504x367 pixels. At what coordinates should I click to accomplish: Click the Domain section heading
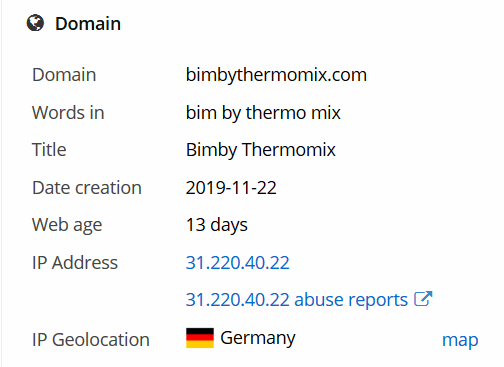(88, 24)
